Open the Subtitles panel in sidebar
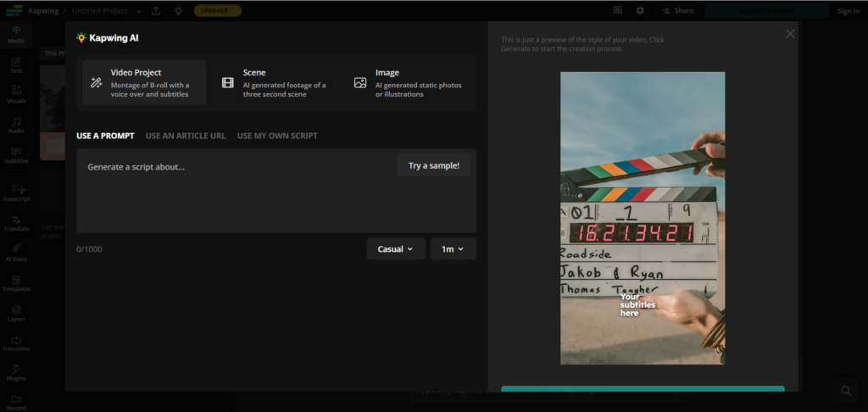Screen dimensions: 868x412 coord(16,155)
